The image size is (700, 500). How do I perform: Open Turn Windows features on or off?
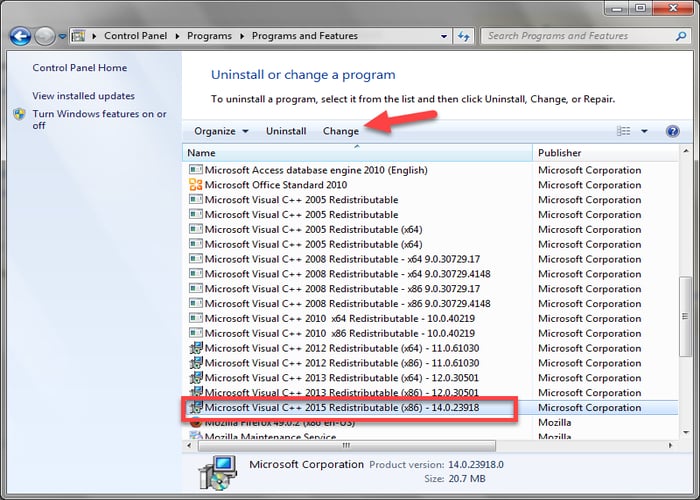tap(99, 120)
